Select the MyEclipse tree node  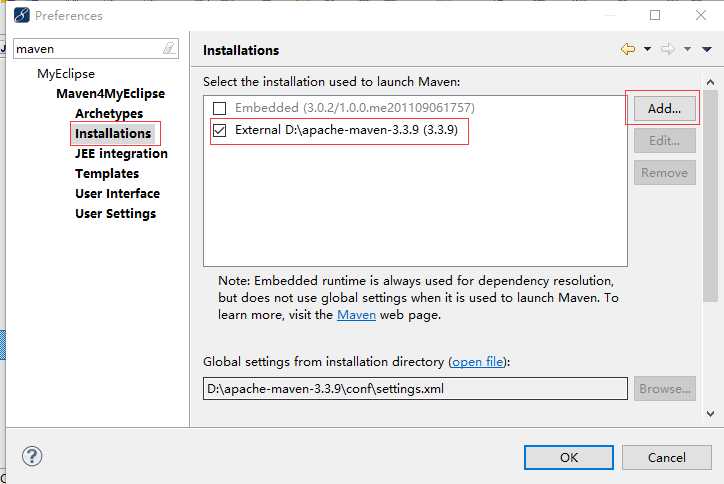(66, 73)
